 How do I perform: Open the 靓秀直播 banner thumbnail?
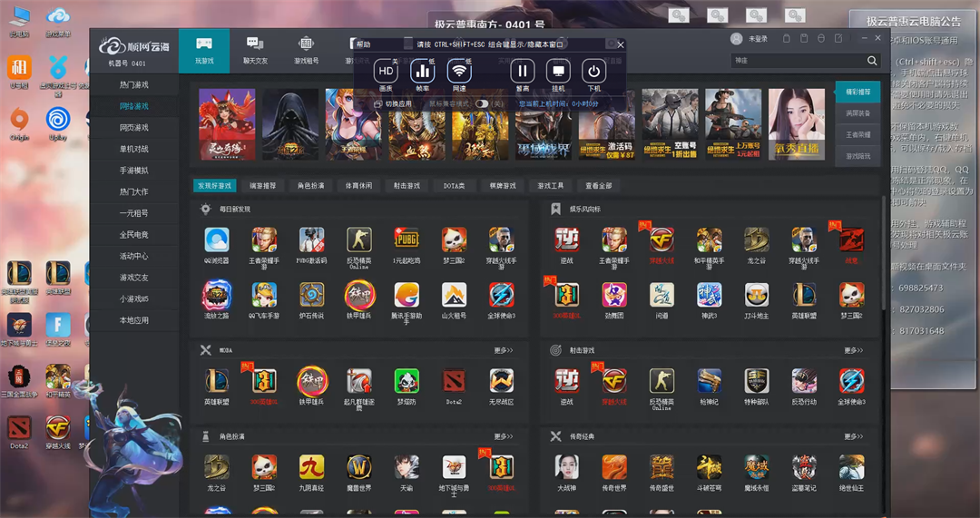coord(797,124)
